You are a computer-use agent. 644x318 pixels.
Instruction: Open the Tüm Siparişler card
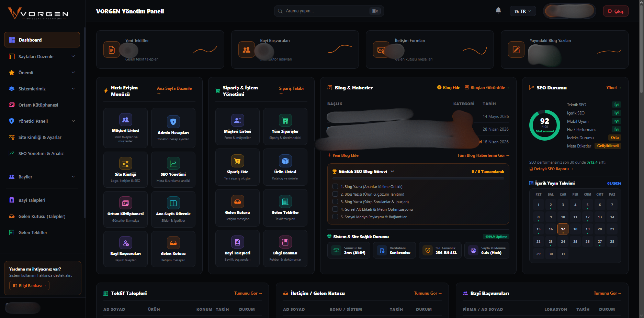pyautogui.click(x=285, y=127)
